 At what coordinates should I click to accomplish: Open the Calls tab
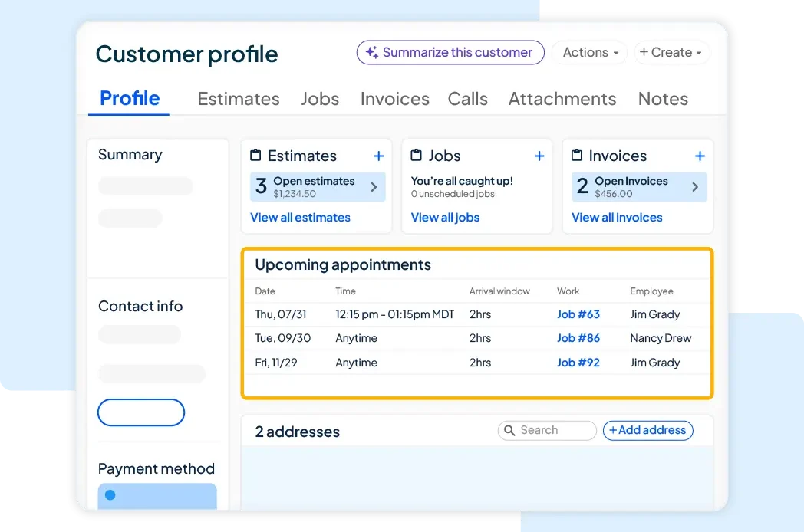click(x=468, y=99)
